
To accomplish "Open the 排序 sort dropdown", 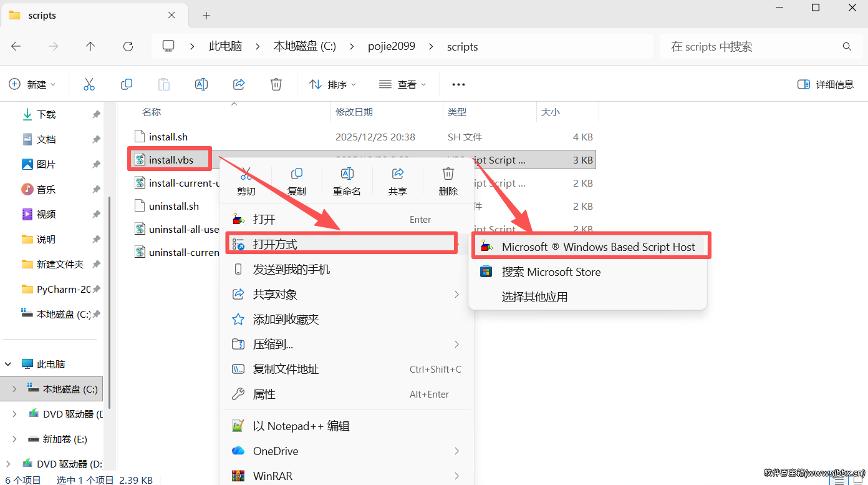I will coord(333,84).
